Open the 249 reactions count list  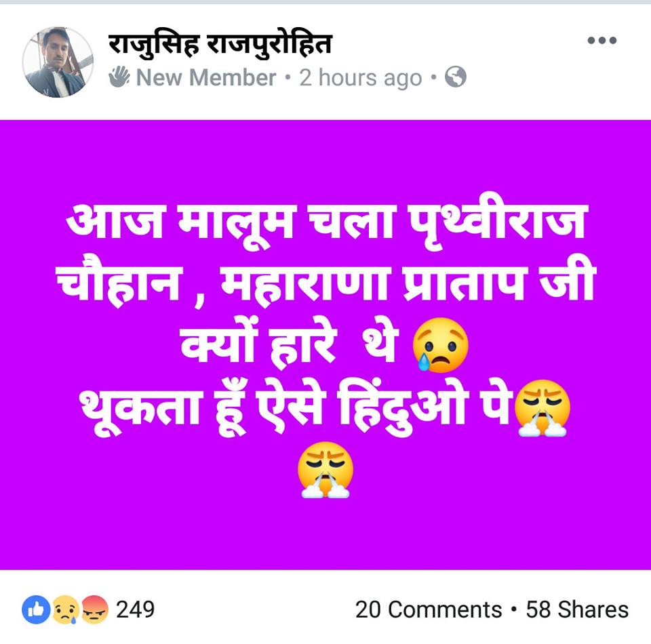(x=135, y=609)
